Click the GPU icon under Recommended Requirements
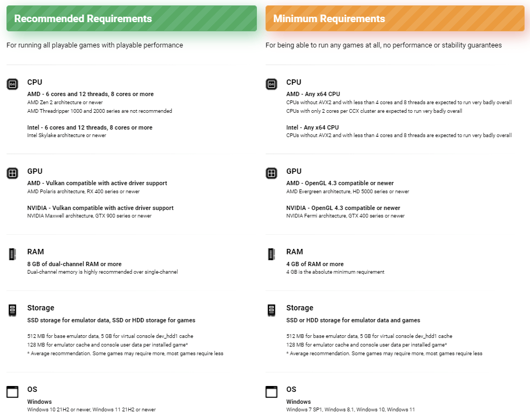Viewport: 530px width, 420px height. [12, 173]
